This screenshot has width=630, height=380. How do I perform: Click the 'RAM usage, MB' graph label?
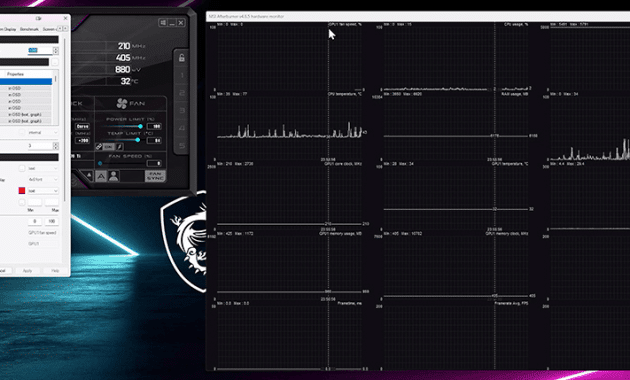pyautogui.click(x=515, y=94)
